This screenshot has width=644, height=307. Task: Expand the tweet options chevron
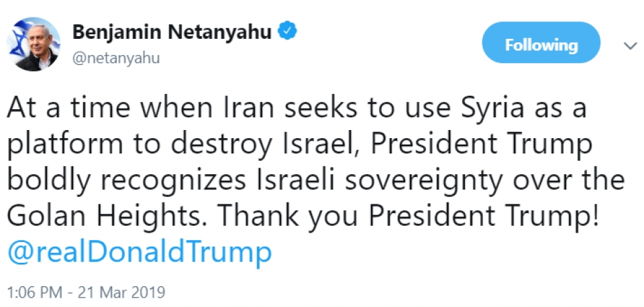[630, 46]
